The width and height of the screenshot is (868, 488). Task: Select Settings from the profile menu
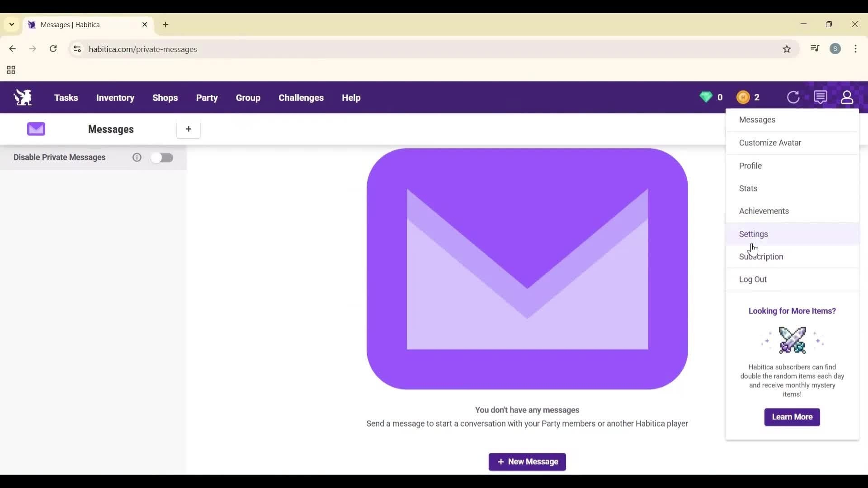(754, 234)
